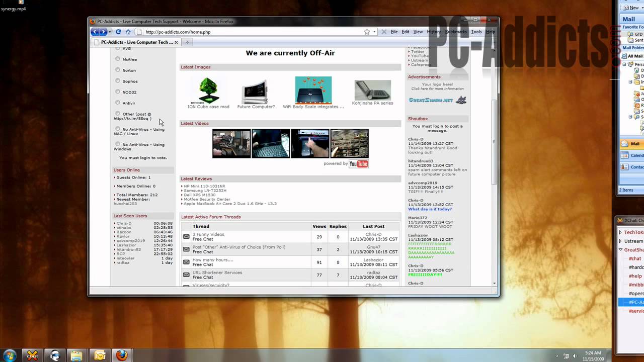Open envelope icon for How many hours thread
The height and width of the screenshot is (362, 644).
186,262
